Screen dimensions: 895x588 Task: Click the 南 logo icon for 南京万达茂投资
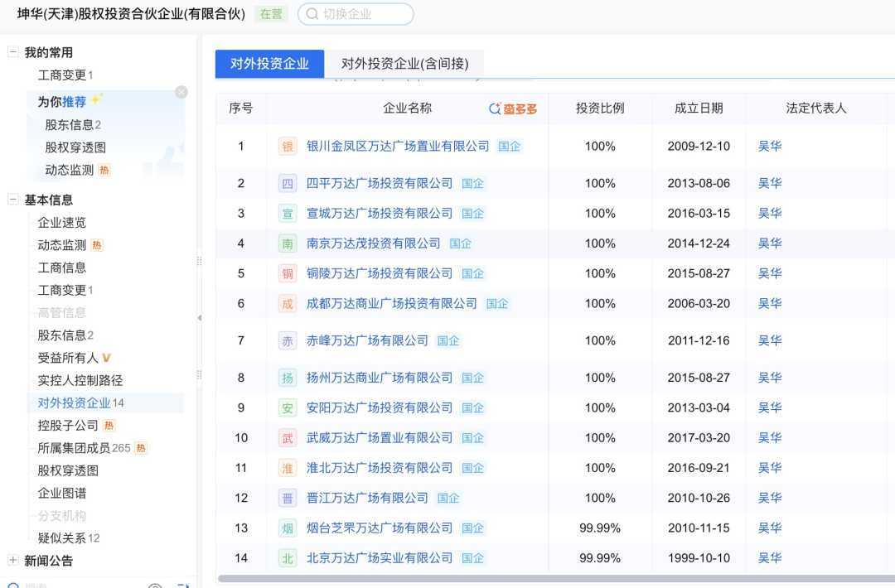click(288, 243)
